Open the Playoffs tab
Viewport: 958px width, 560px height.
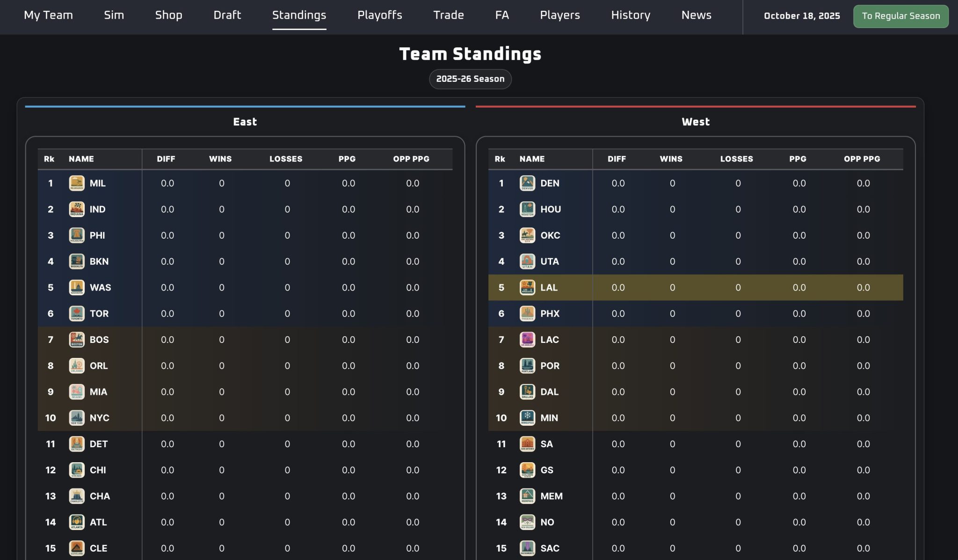(x=379, y=15)
